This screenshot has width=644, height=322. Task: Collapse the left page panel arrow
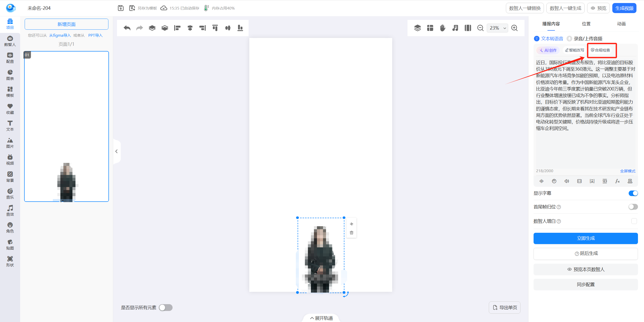point(116,151)
